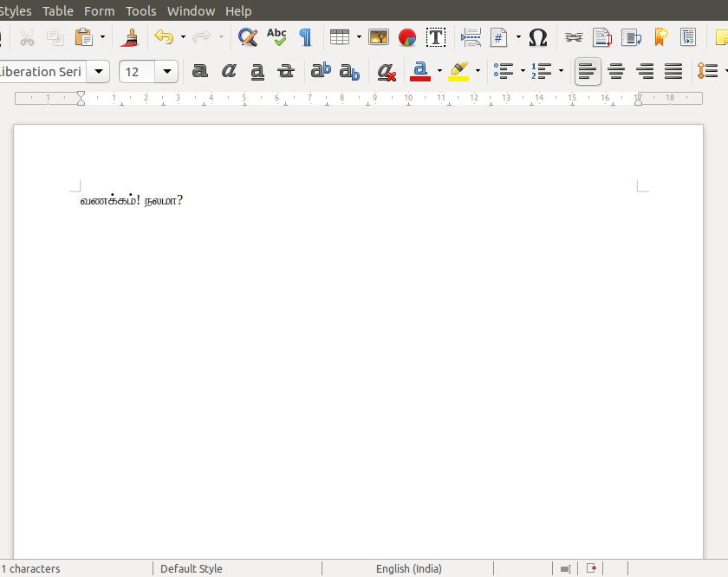Click Default Style in status bar
The height and width of the screenshot is (577, 728).
[191, 568]
